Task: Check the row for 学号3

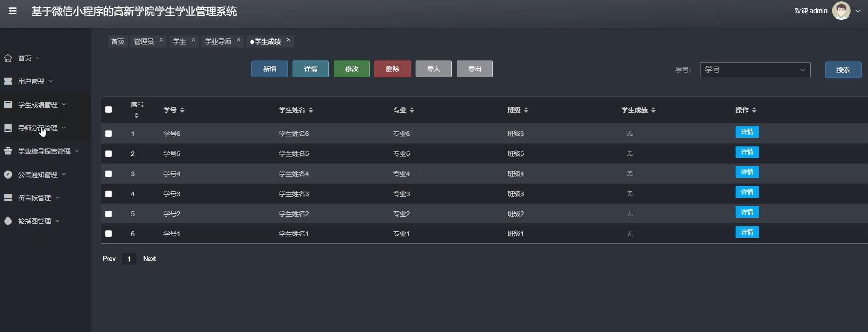Action: (109, 194)
